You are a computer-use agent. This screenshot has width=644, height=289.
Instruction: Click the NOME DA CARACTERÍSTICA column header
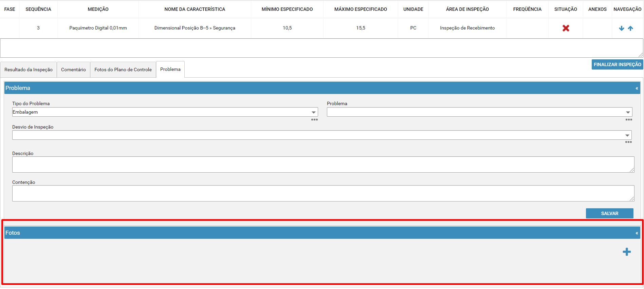click(195, 9)
